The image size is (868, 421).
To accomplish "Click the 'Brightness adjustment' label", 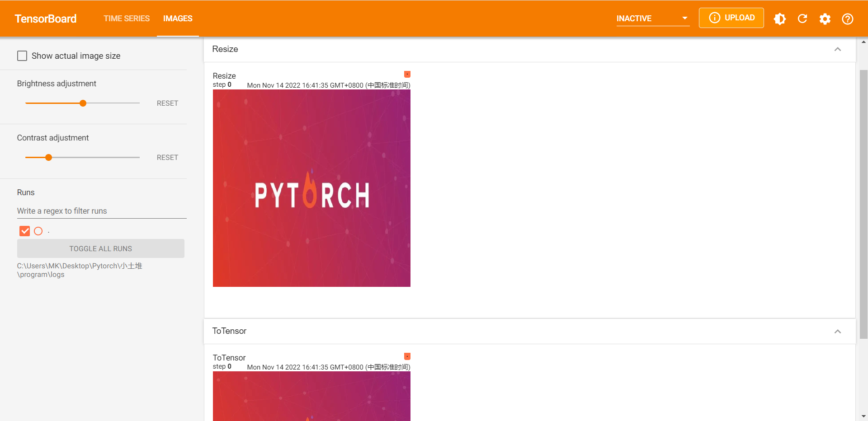I will tap(57, 84).
